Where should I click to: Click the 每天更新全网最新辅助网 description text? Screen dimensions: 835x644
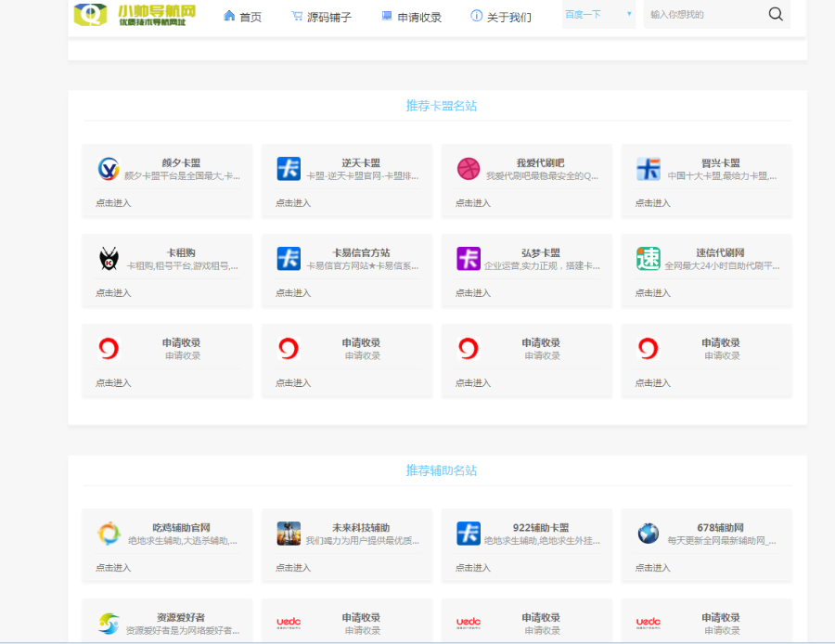(722, 541)
